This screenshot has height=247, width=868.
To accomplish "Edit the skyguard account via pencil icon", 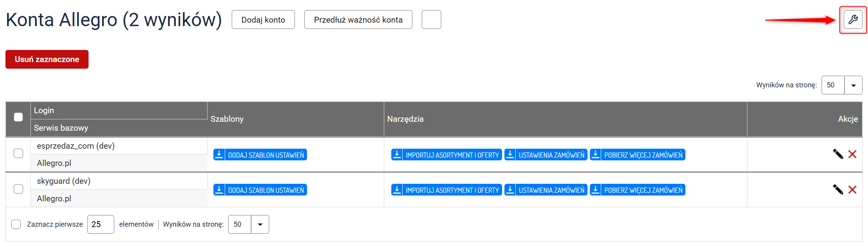I will click(x=838, y=190).
